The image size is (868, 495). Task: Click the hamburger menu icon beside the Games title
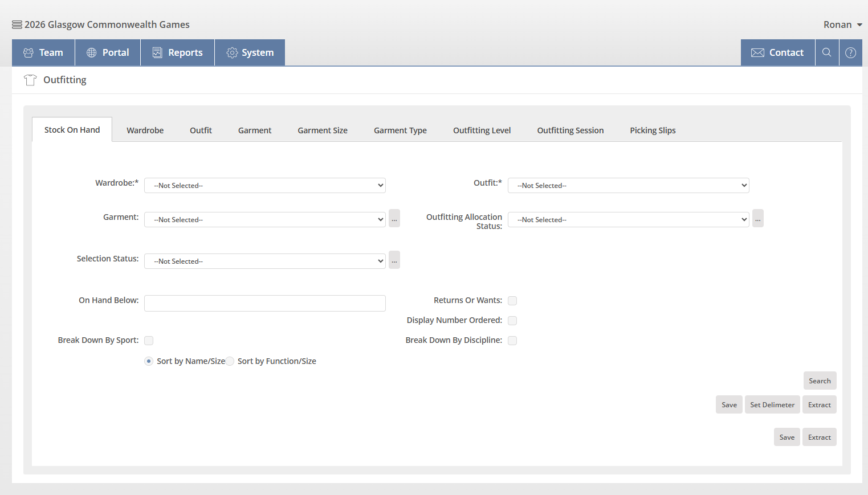[x=17, y=24]
